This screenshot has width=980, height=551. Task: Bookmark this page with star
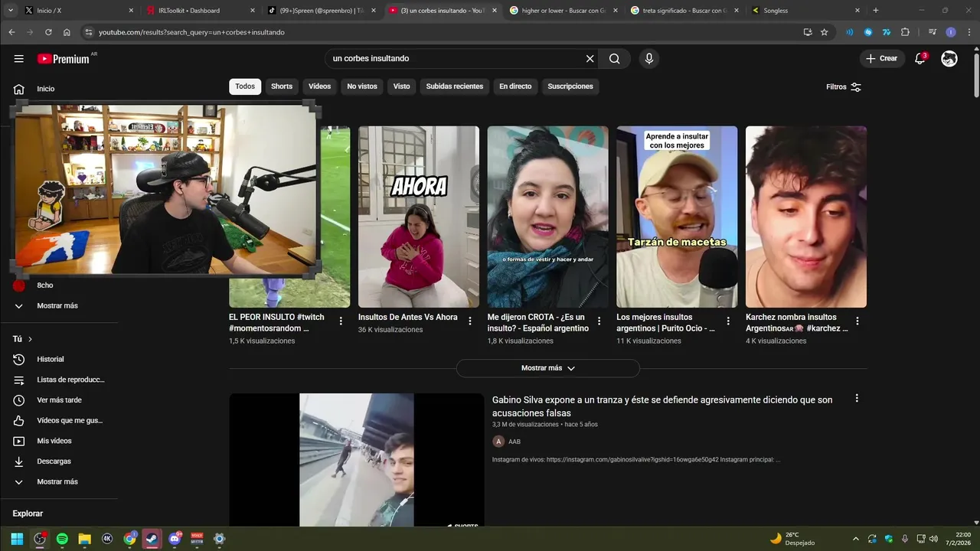click(825, 32)
